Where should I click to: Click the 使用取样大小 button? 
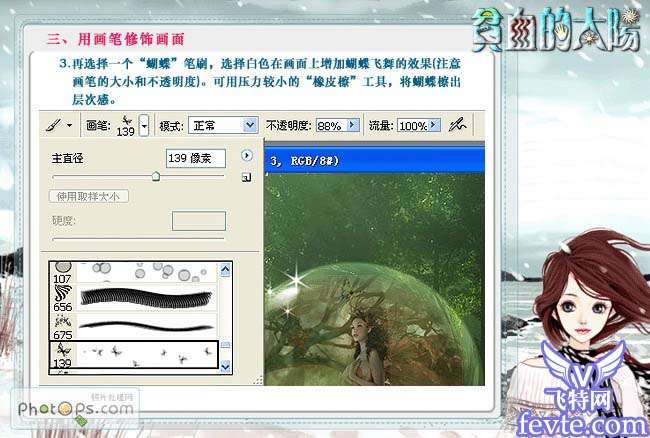point(89,196)
